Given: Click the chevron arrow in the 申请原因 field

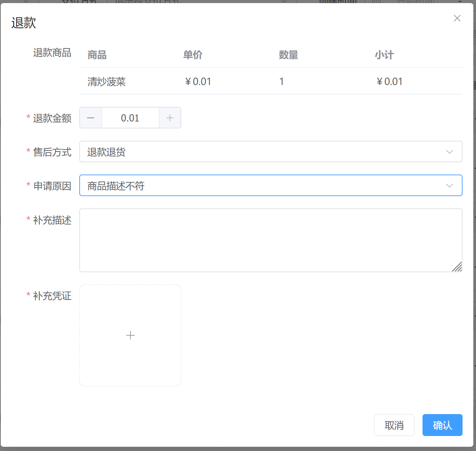Looking at the screenshot, I should [x=449, y=186].
